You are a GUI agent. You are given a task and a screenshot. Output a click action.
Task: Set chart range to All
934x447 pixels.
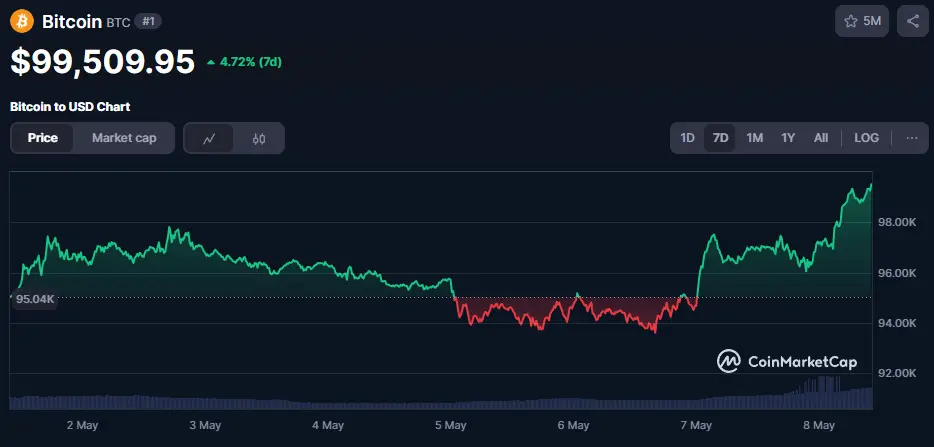click(821, 138)
